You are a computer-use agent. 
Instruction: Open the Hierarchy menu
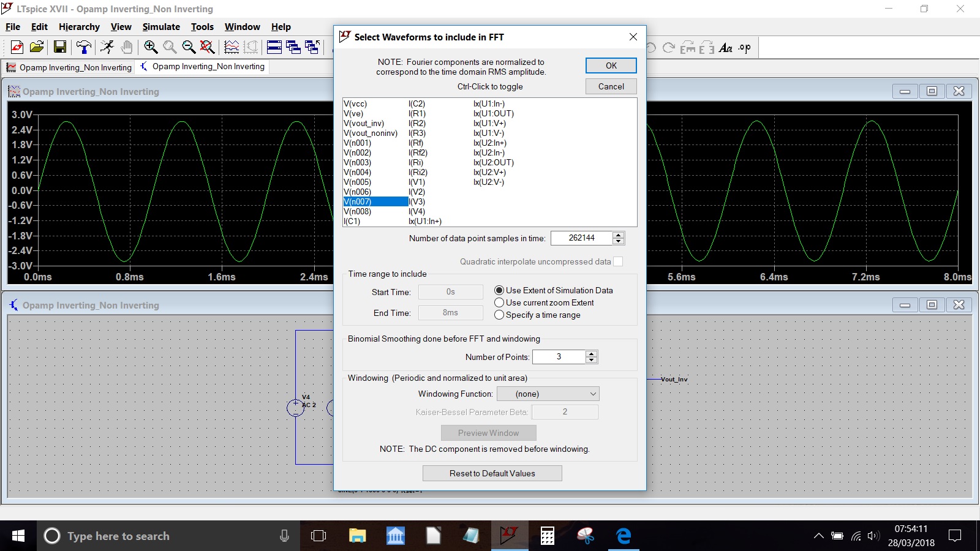point(79,27)
